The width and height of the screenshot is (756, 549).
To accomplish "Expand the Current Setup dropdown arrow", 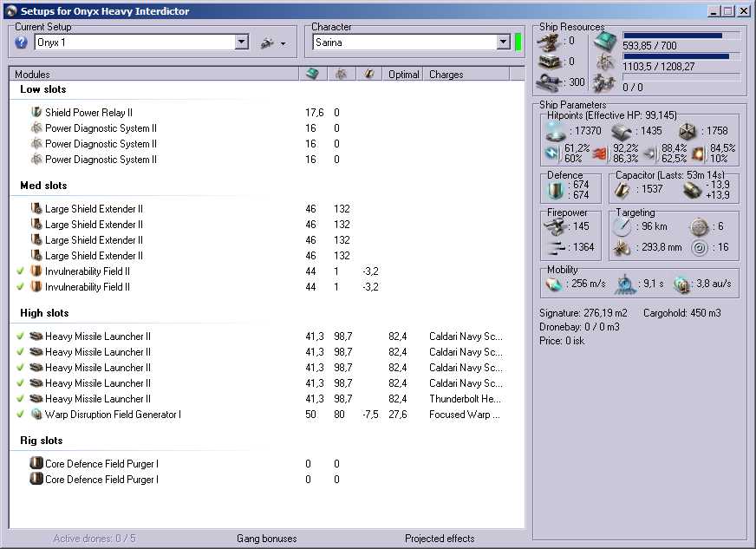I will (x=242, y=42).
